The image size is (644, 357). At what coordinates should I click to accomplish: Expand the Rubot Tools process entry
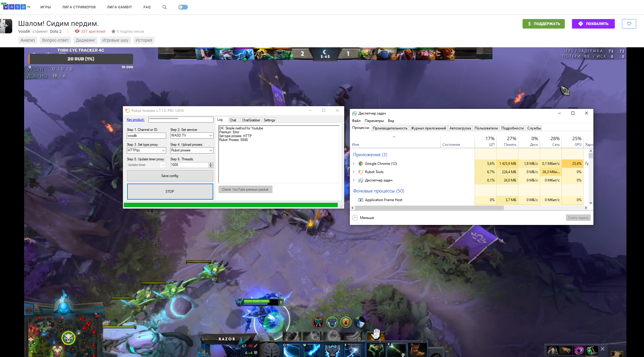(354, 172)
